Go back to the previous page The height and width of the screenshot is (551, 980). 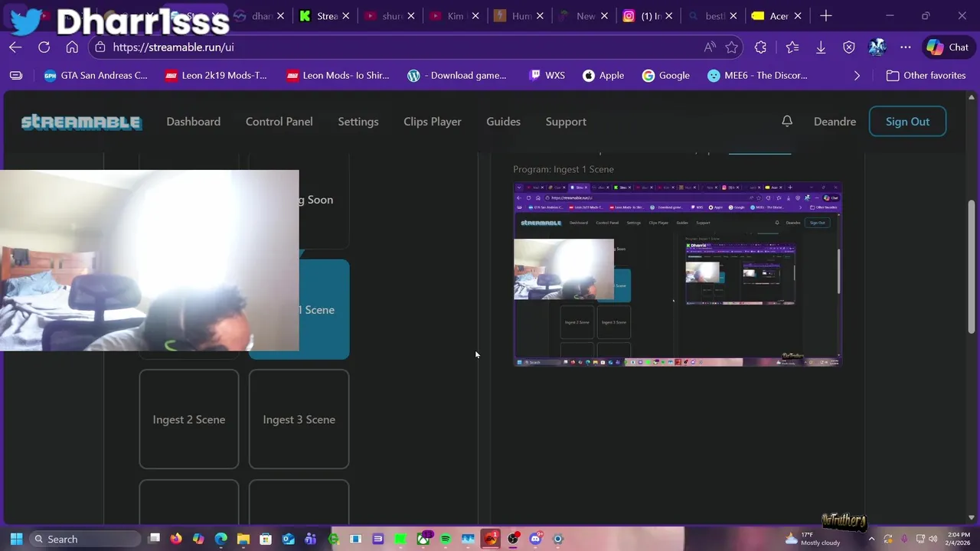click(15, 47)
